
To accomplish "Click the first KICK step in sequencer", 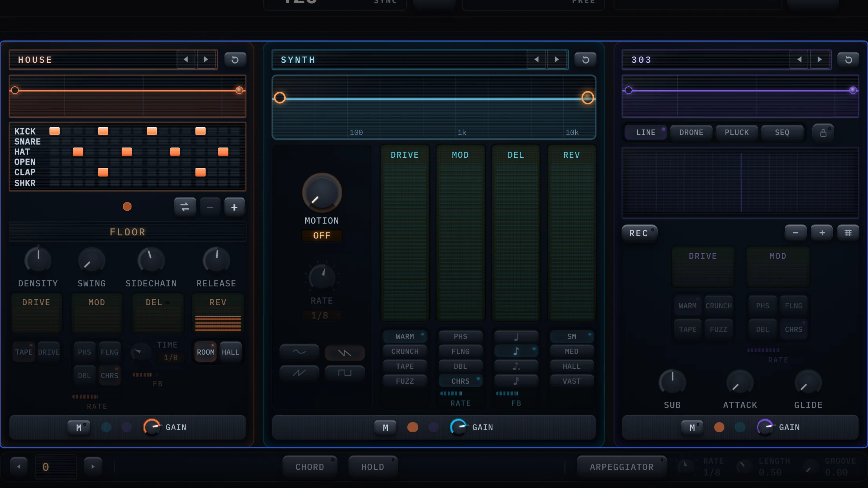I will pyautogui.click(x=55, y=131).
